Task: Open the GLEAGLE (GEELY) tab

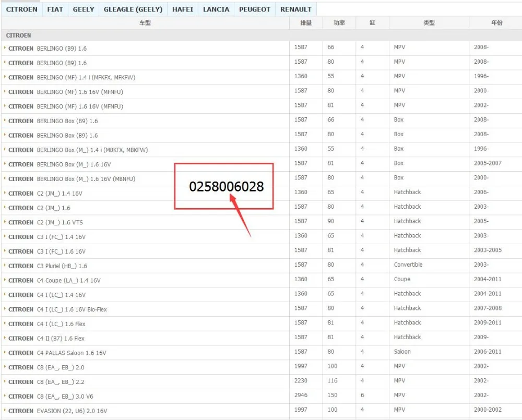Action: [133, 9]
